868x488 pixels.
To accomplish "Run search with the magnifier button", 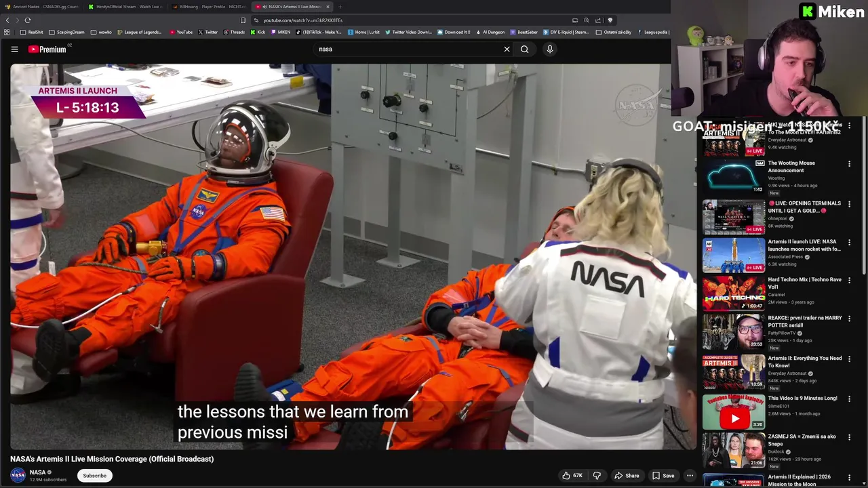I will coord(524,49).
